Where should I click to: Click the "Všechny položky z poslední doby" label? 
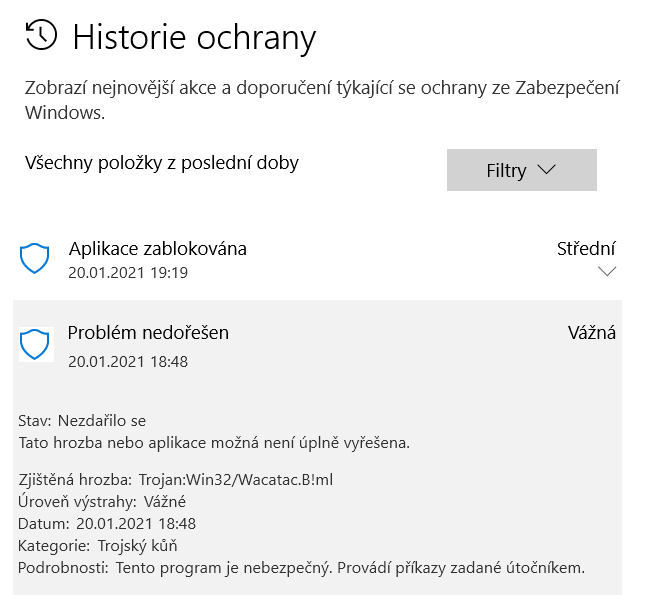(x=162, y=162)
